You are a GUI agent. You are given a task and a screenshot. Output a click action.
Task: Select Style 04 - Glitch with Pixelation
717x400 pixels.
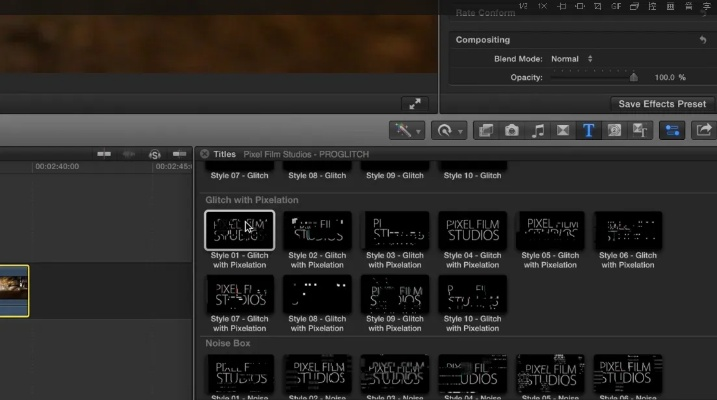coord(472,230)
